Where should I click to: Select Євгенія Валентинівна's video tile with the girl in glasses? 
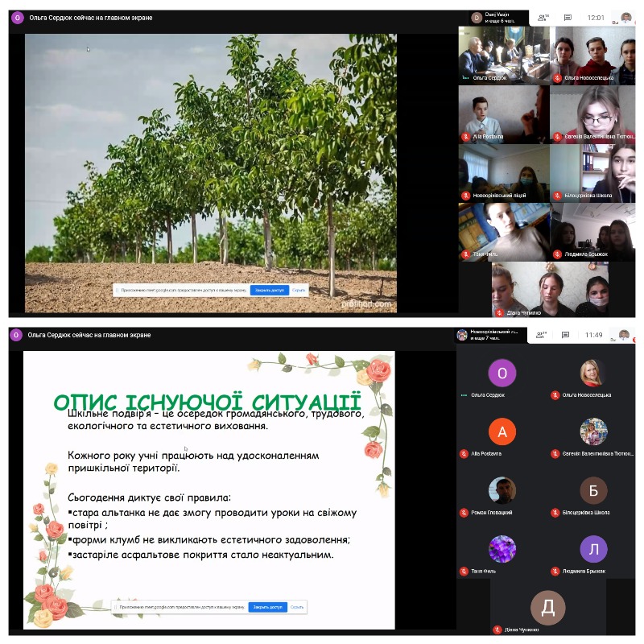[x=592, y=114]
